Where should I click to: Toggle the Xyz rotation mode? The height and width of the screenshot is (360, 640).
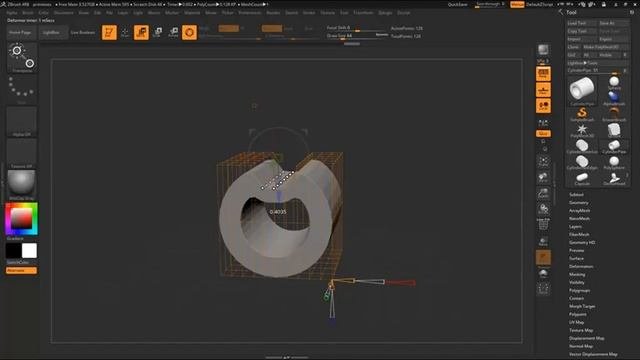543,133
